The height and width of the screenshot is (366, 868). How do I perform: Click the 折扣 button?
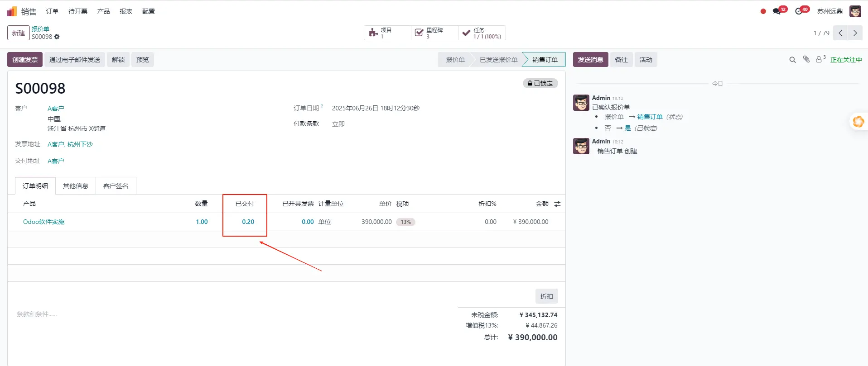pos(547,296)
